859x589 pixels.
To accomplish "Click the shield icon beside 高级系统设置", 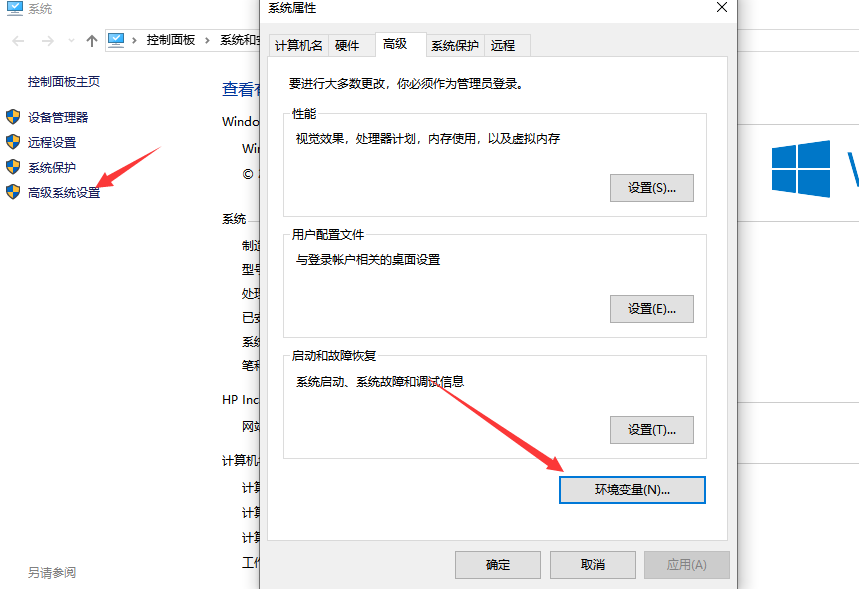I will [x=13, y=193].
